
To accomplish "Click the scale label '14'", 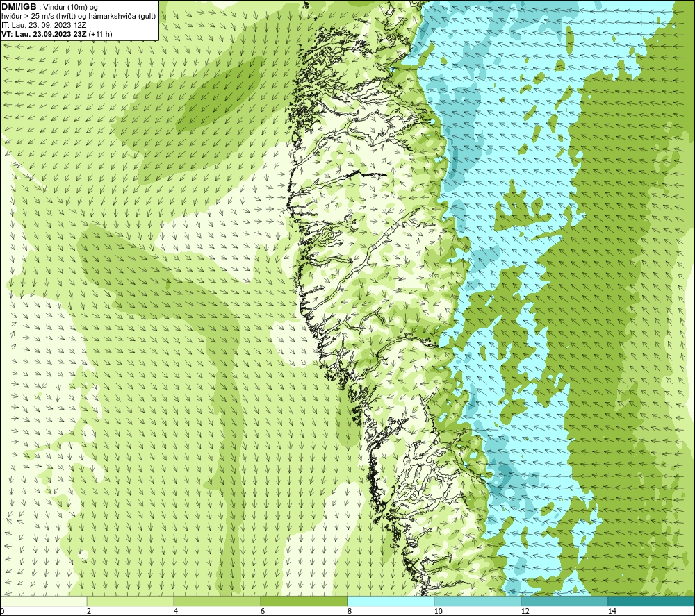I will pos(612,611).
